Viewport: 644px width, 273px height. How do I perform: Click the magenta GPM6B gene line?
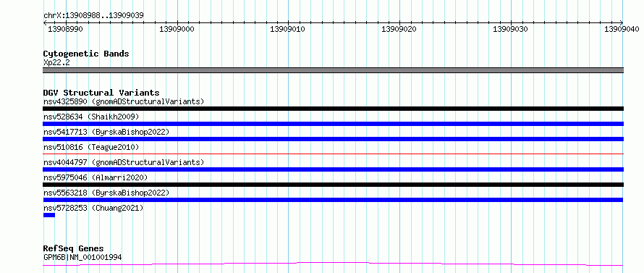333,264
